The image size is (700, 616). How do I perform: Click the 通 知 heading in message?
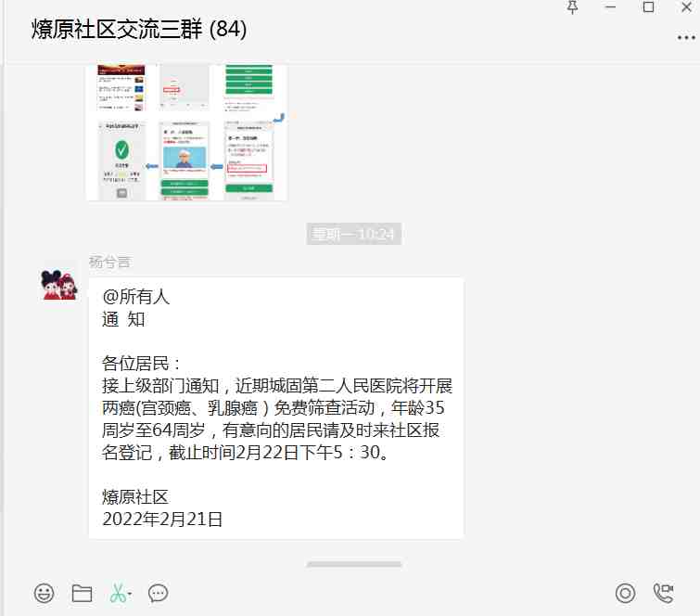pos(123,319)
